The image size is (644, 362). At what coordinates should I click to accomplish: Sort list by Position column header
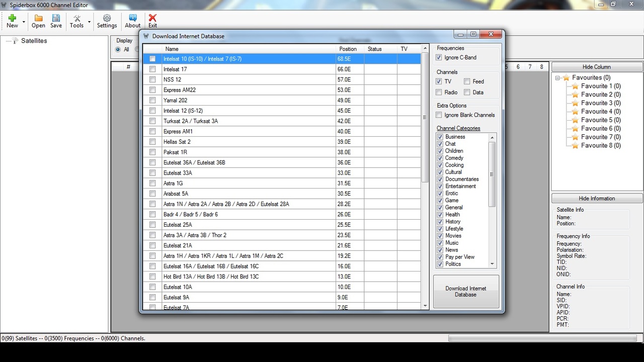tap(348, 49)
